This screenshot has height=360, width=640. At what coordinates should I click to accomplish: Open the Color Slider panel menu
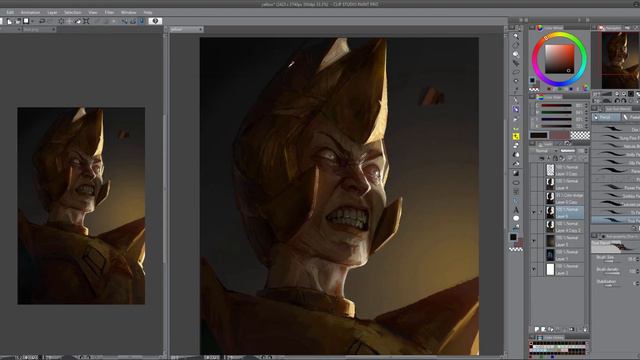(532, 97)
